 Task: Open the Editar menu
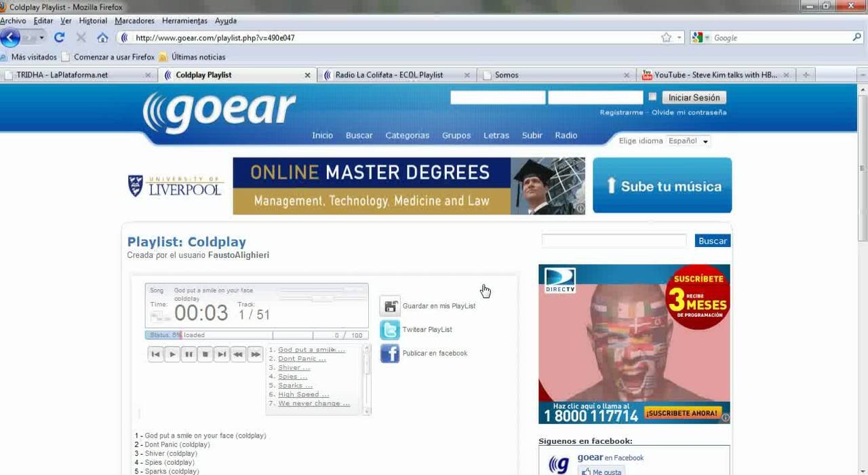43,21
